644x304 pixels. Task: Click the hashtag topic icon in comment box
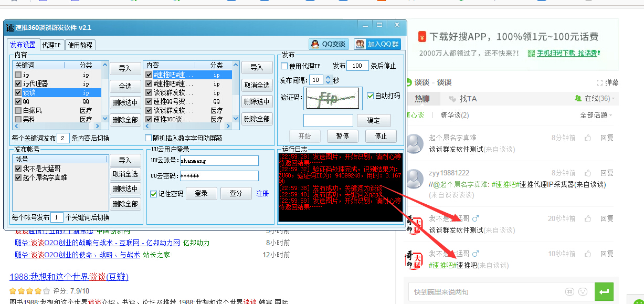(x=569, y=291)
